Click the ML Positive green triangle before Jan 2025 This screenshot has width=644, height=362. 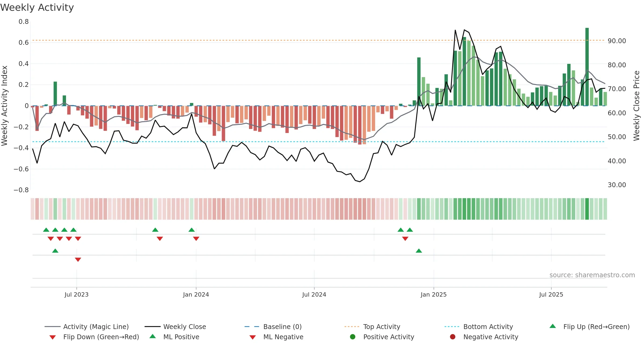pos(419,251)
